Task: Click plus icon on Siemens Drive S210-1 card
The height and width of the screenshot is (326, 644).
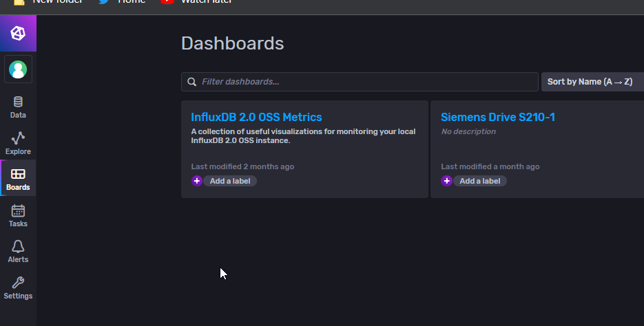Action: point(446,181)
